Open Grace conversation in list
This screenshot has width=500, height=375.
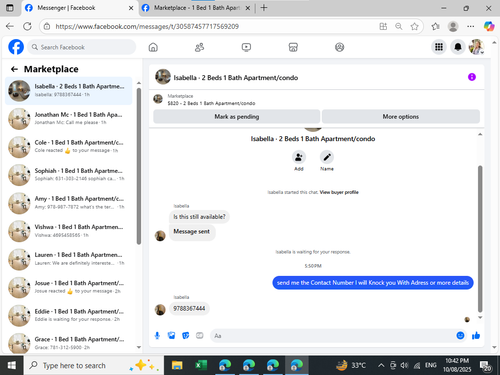pyautogui.click(x=69, y=343)
